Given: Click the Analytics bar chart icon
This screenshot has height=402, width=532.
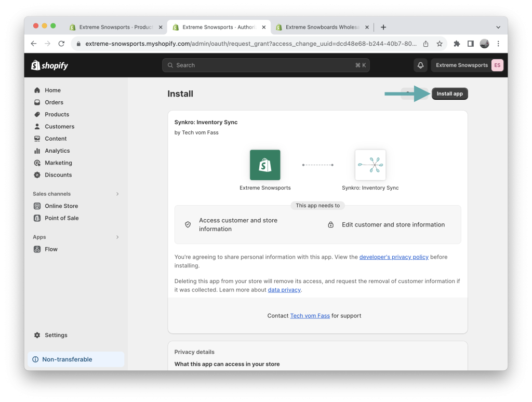Looking at the screenshot, I should pyautogui.click(x=37, y=151).
